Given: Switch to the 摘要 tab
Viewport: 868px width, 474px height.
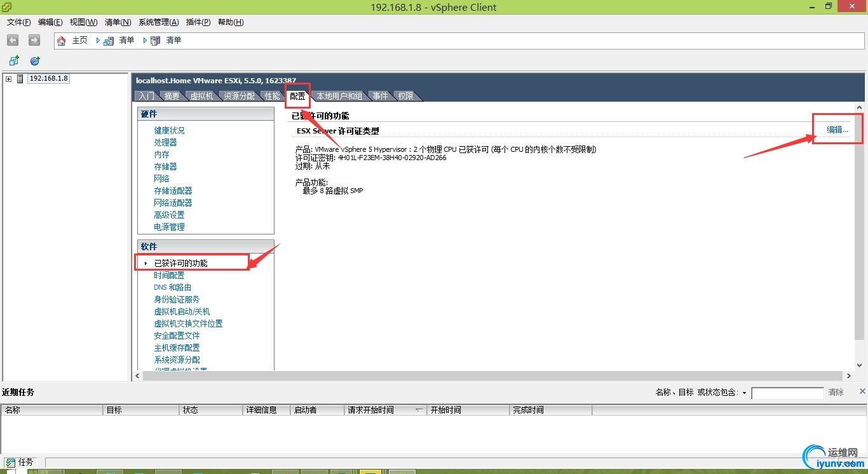Looking at the screenshot, I should point(172,96).
